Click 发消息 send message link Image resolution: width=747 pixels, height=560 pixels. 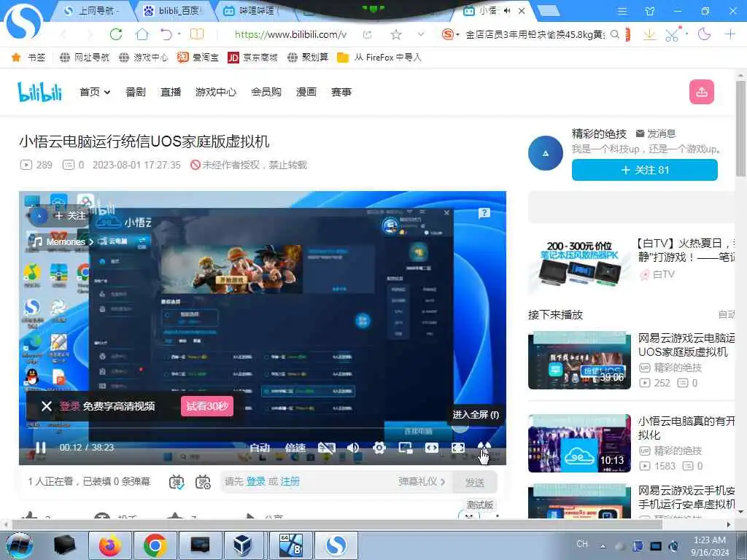pyautogui.click(x=656, y=134)
